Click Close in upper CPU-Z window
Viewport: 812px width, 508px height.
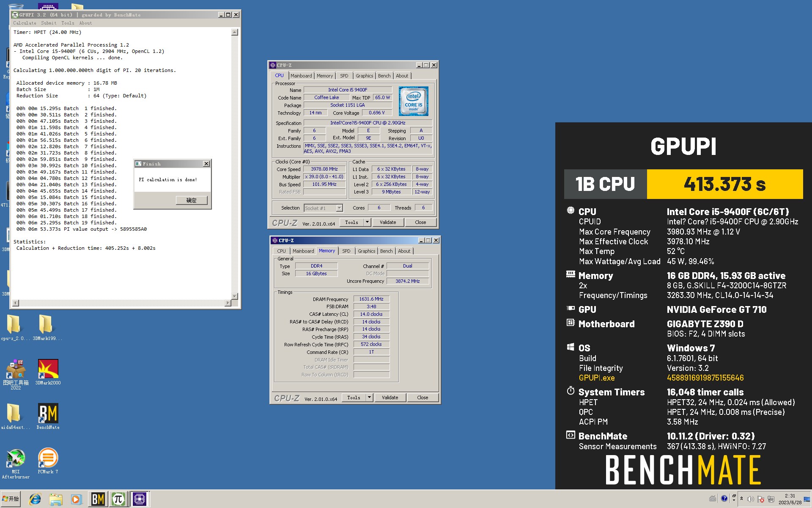pos(421,222)
